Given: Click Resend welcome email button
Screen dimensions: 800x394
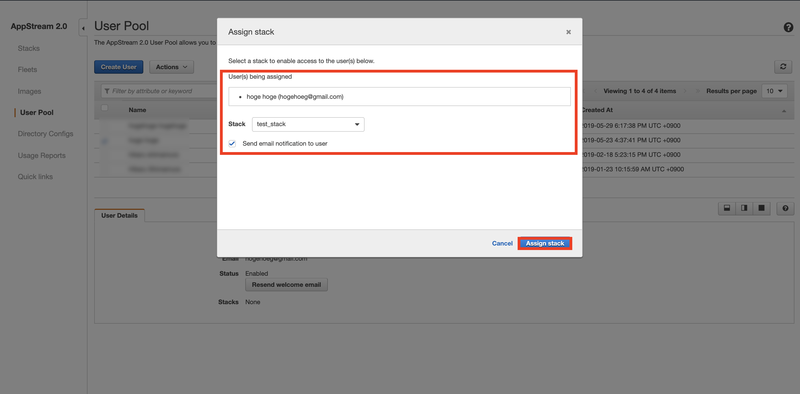Looking at the screenshot, I should point(286,285).
